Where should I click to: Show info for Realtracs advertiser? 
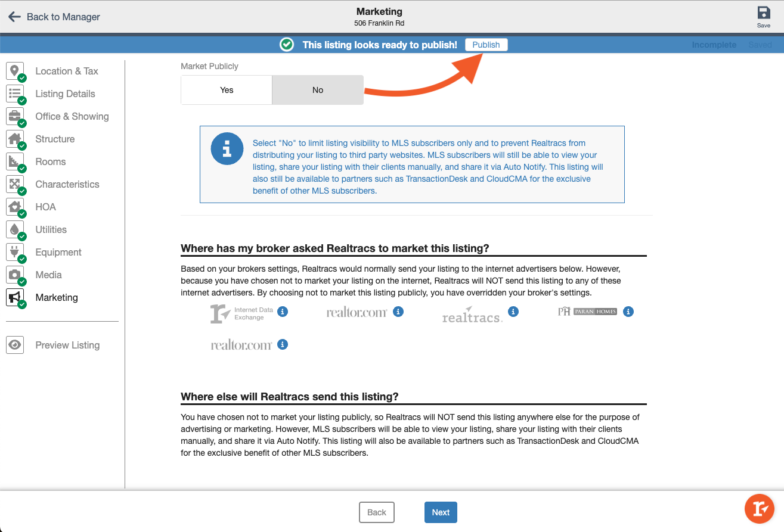pos(513,312)
